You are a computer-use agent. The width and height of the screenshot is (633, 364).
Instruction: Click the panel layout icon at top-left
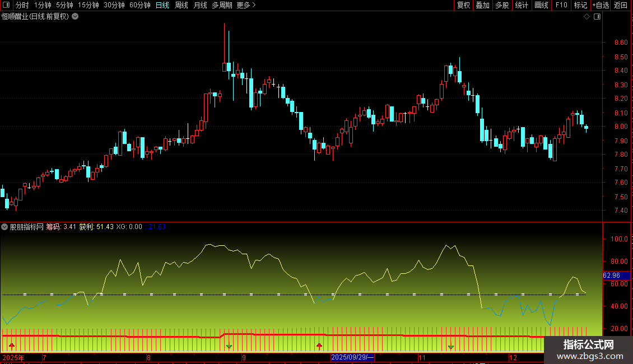tap(6, 5)
